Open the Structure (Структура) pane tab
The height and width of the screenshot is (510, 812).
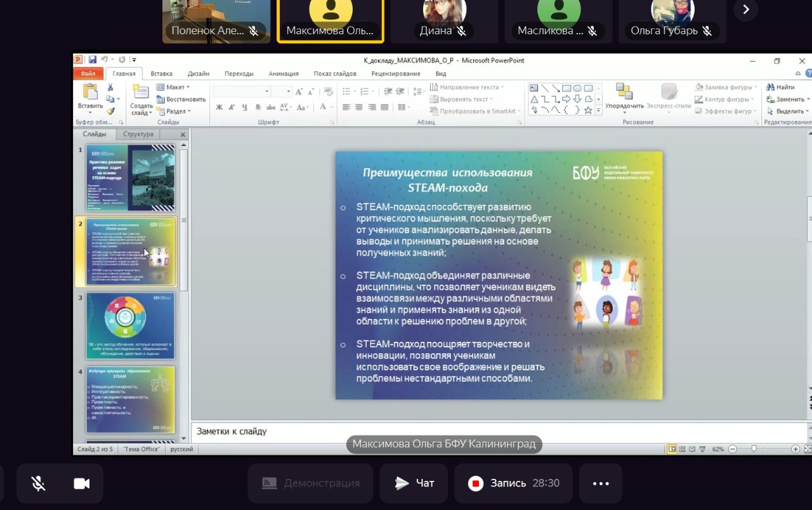(x=138, y=134)
